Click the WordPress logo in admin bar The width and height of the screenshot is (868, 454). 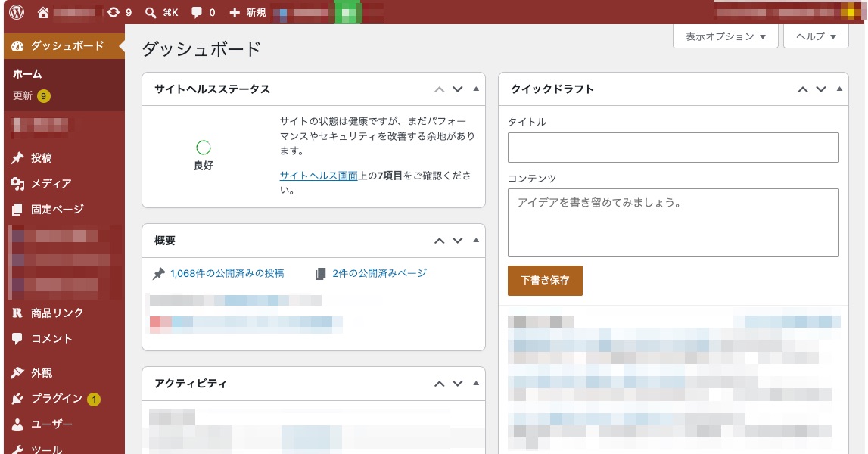tap(17, 12)
